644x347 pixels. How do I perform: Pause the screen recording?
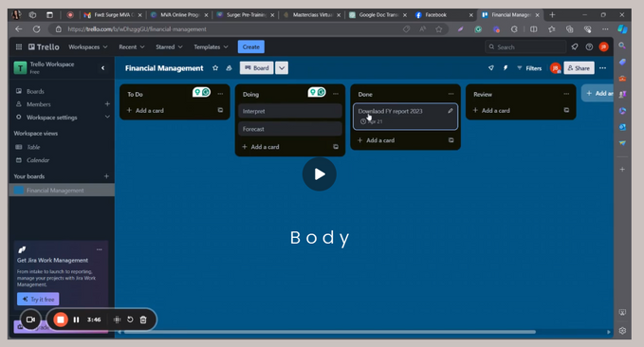[x=77, y=320]
